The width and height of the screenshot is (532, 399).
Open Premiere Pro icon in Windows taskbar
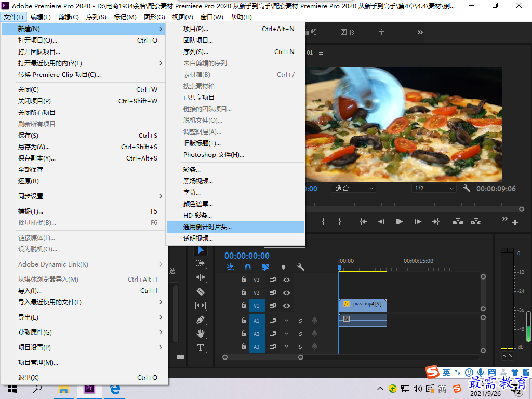[x=89, y=389]
